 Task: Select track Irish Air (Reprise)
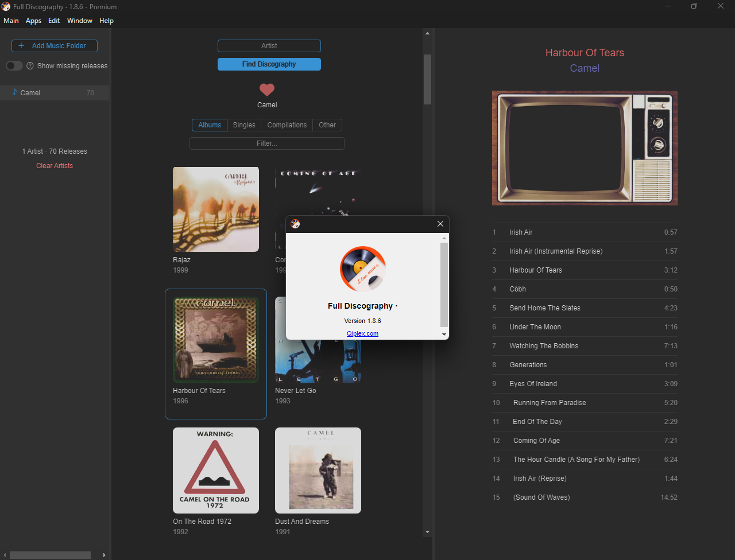coord(585,479)
